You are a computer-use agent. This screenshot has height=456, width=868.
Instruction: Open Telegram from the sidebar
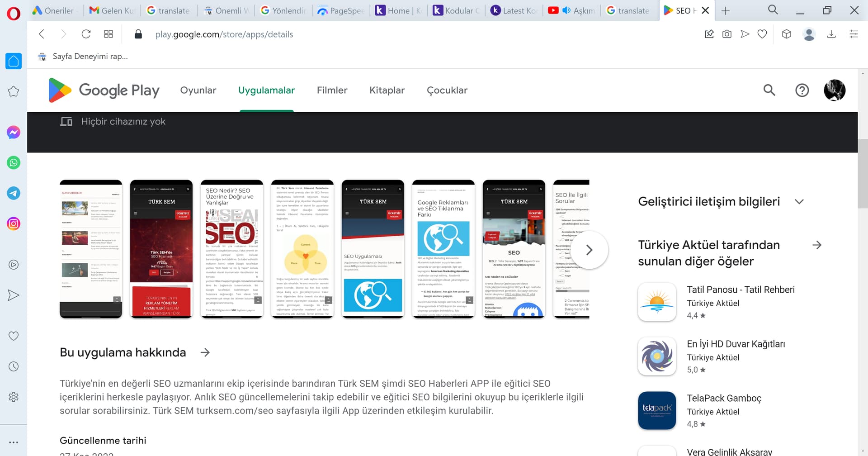14,193
